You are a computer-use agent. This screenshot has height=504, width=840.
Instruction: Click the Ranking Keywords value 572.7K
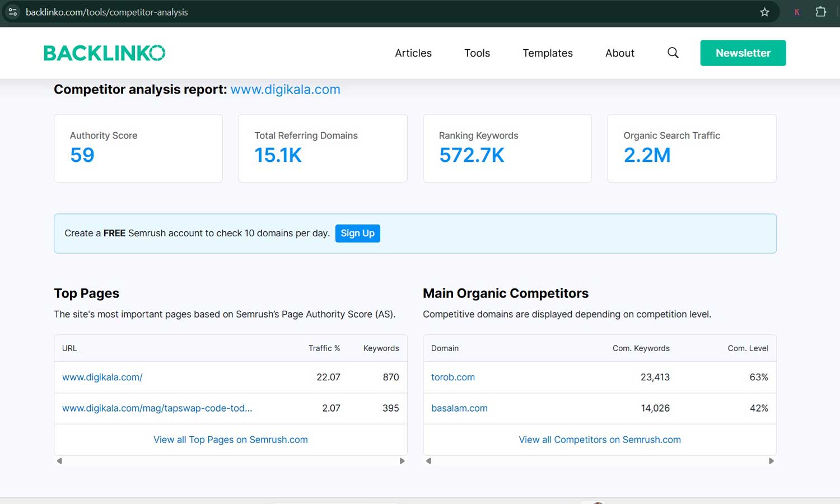(x=472, y=155)
